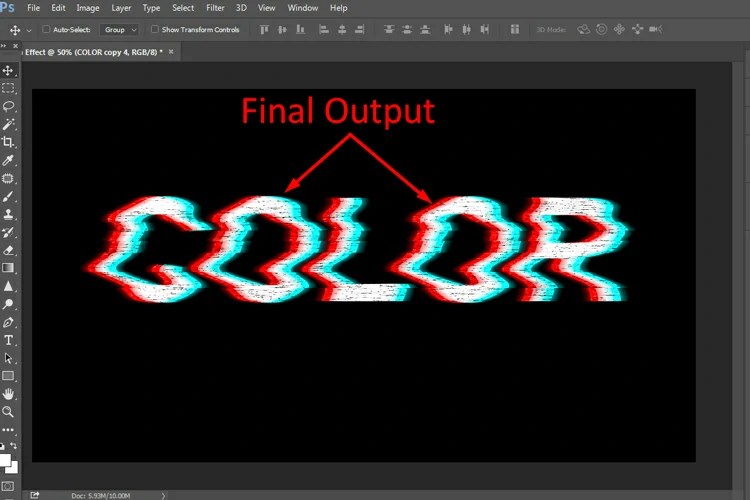Click Align Bottom Edges button
This screenshot has height=500, width=750.
(x=300, y=30)
